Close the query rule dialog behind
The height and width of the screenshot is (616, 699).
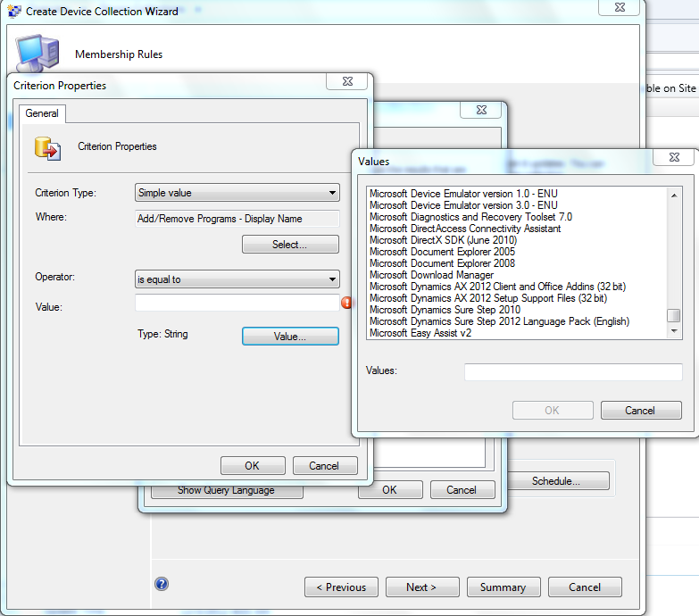coord(481,110)
